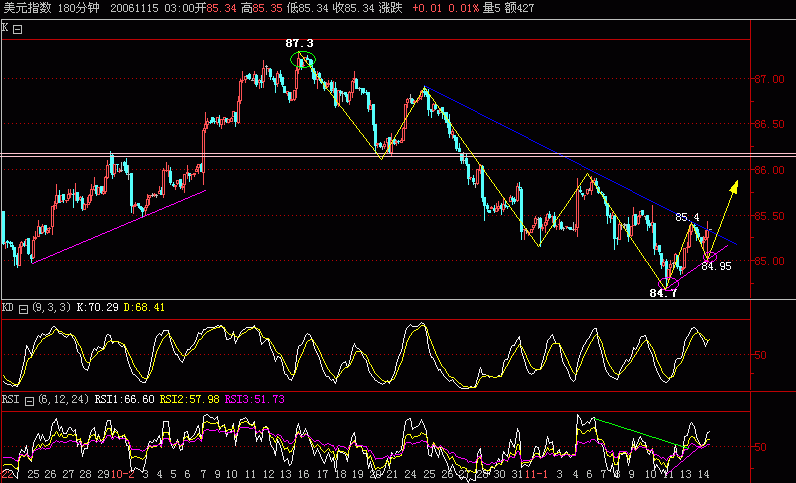Collapse the K candlestick panel box
Image resolution: width=796 pixels, height=483 pixels.
[x=18, y=29]
